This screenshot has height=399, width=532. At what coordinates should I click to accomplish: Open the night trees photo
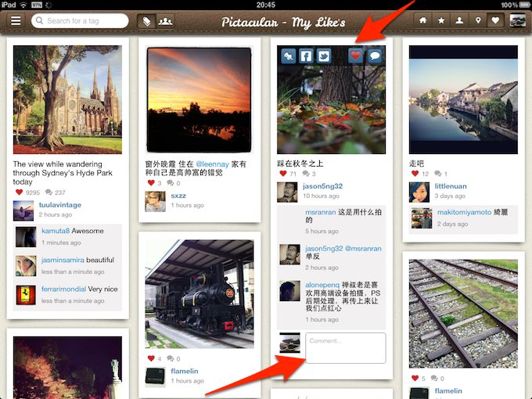67,368
